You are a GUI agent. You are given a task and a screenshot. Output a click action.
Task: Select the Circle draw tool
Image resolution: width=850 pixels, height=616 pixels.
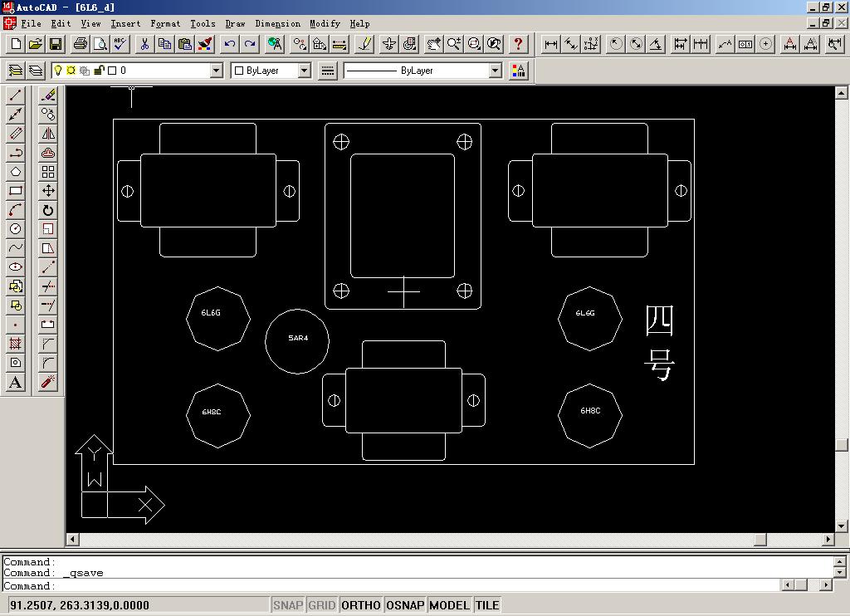[16, 229]
